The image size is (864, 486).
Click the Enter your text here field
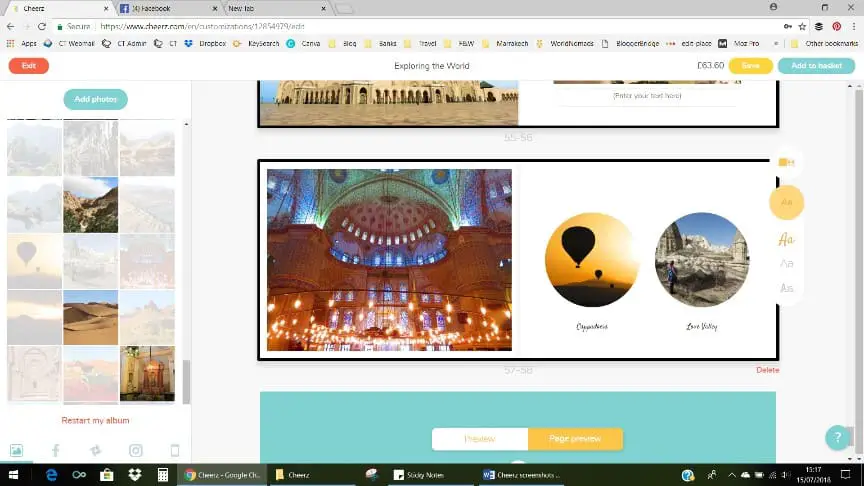[x=647, y=95]
